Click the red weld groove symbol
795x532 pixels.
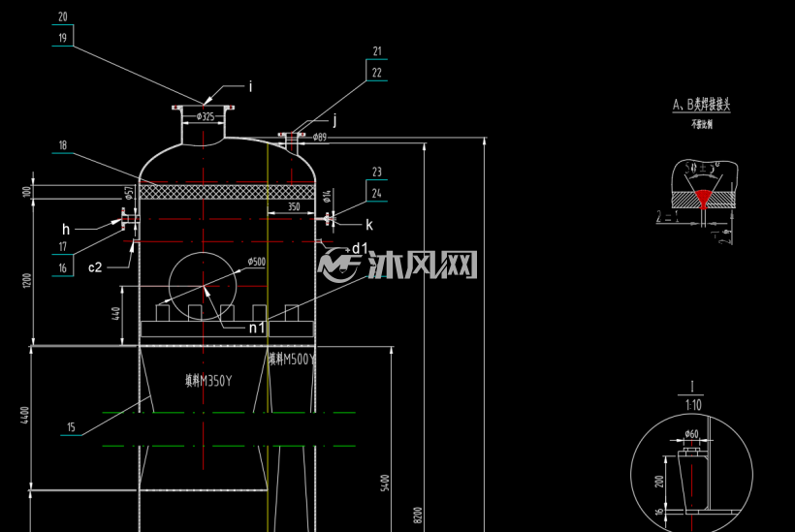703,198
